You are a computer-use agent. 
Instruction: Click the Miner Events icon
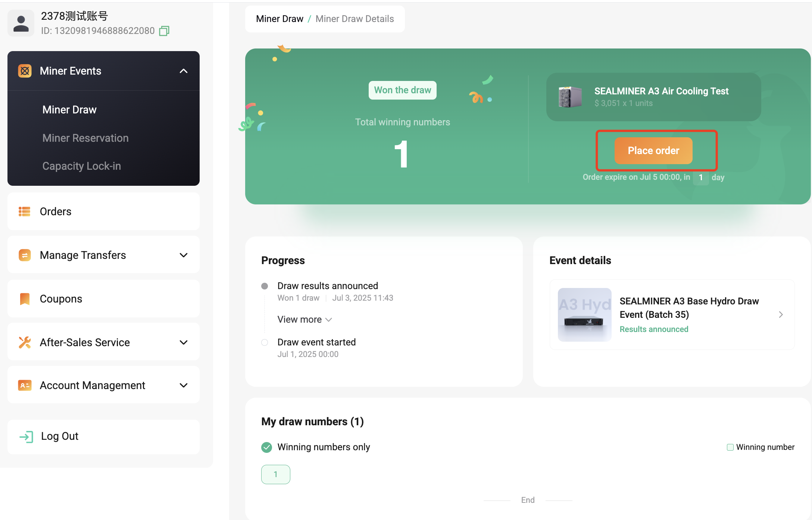pyautogui.click(x=25, y=71)
